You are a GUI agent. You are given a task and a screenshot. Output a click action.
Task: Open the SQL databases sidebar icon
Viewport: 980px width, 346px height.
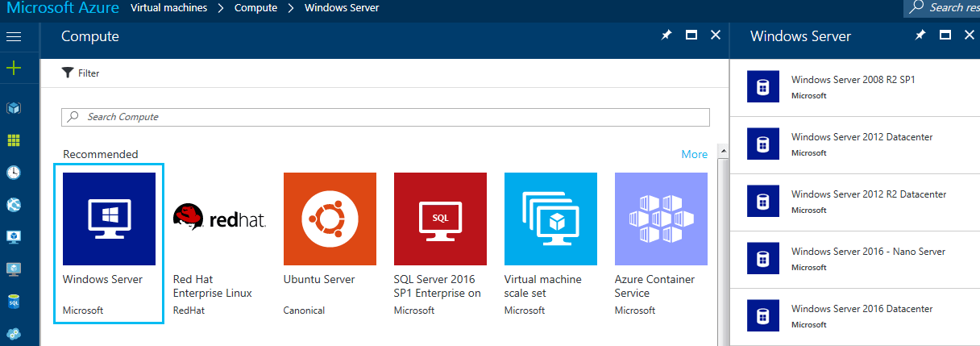coord(13,301)
